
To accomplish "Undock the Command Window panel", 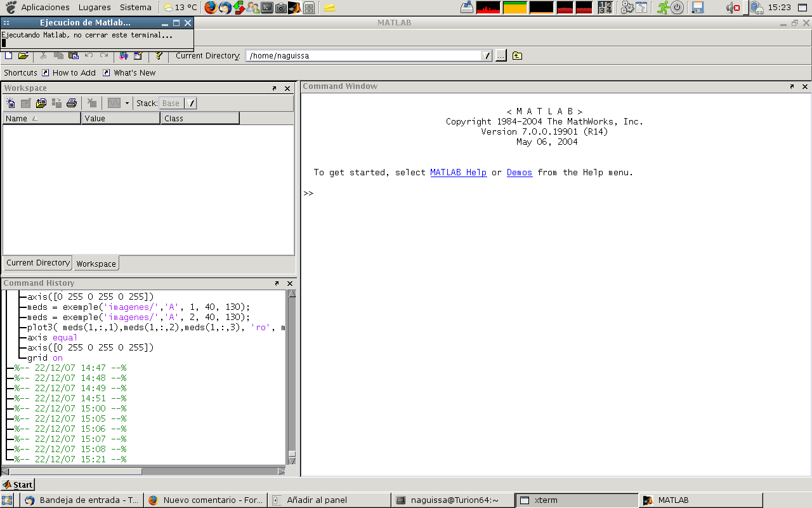I will (792, 86).
